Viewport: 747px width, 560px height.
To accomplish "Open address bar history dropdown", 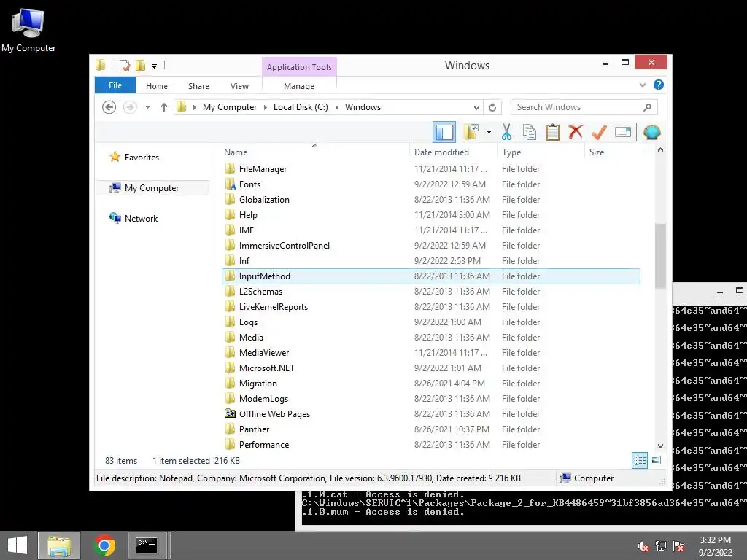I will click(476, 108).
